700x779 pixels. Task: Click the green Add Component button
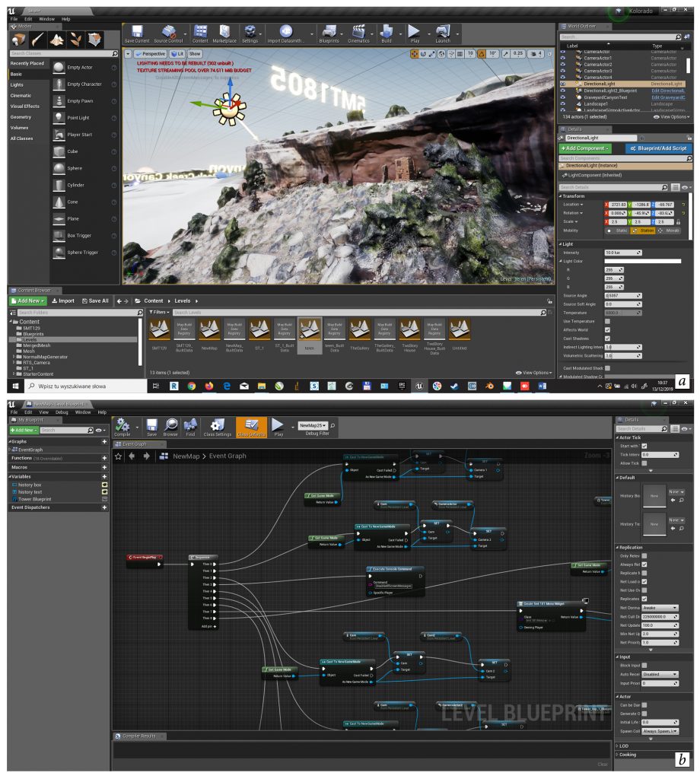(x=585, y=148)
